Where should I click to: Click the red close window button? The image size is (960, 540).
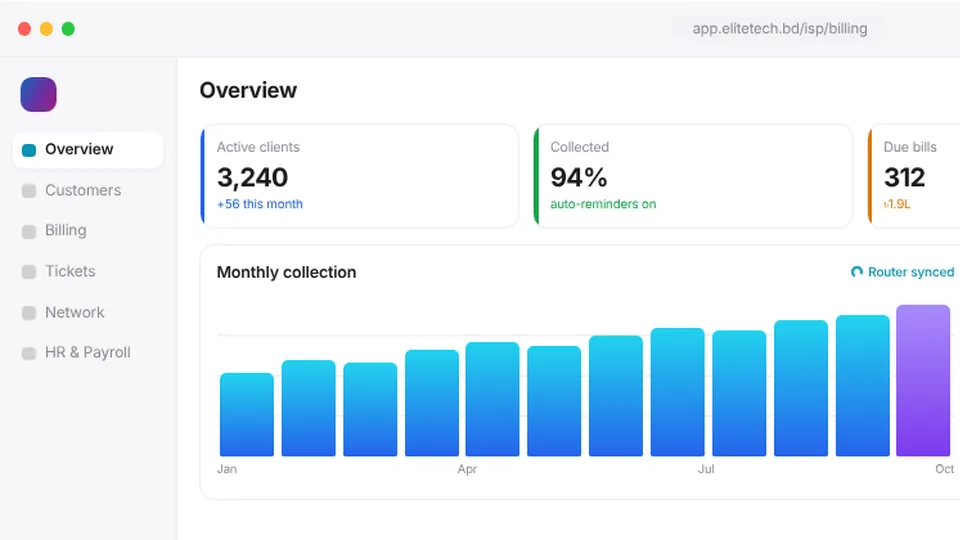tap(24, 29)
